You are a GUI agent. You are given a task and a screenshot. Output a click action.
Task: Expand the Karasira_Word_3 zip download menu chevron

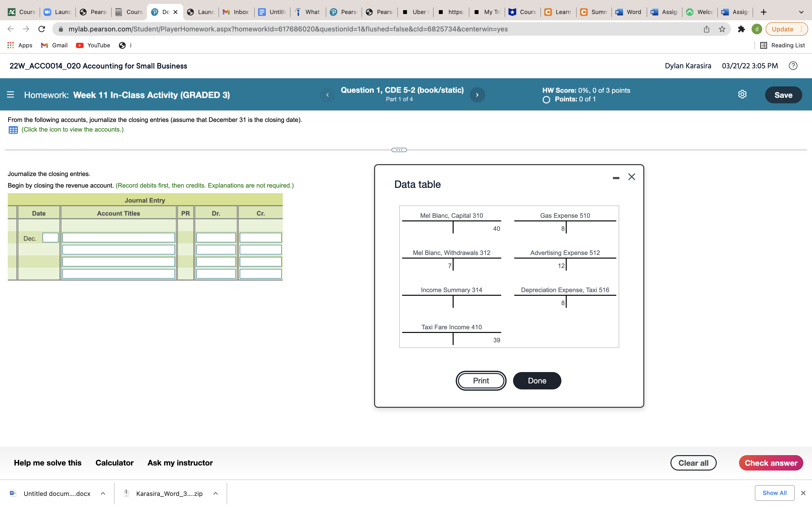[x=215, y=493]
